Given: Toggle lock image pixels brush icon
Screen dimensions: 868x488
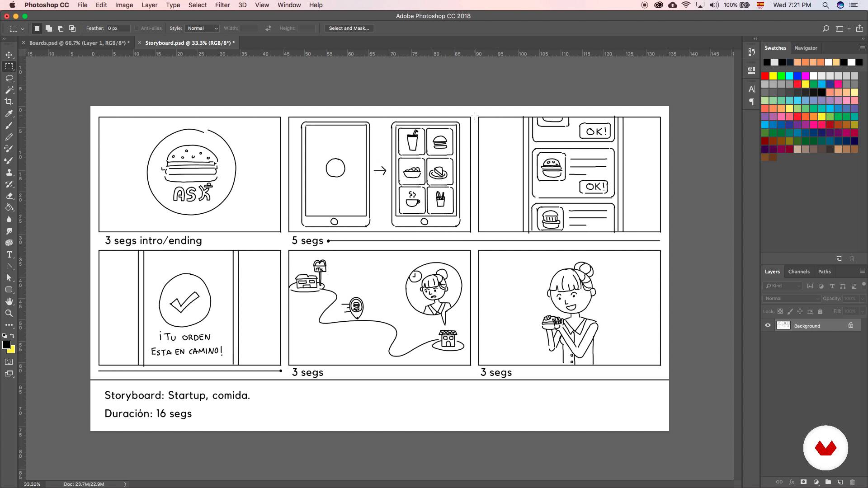Looking at the screenshot, I should [790, 311].
